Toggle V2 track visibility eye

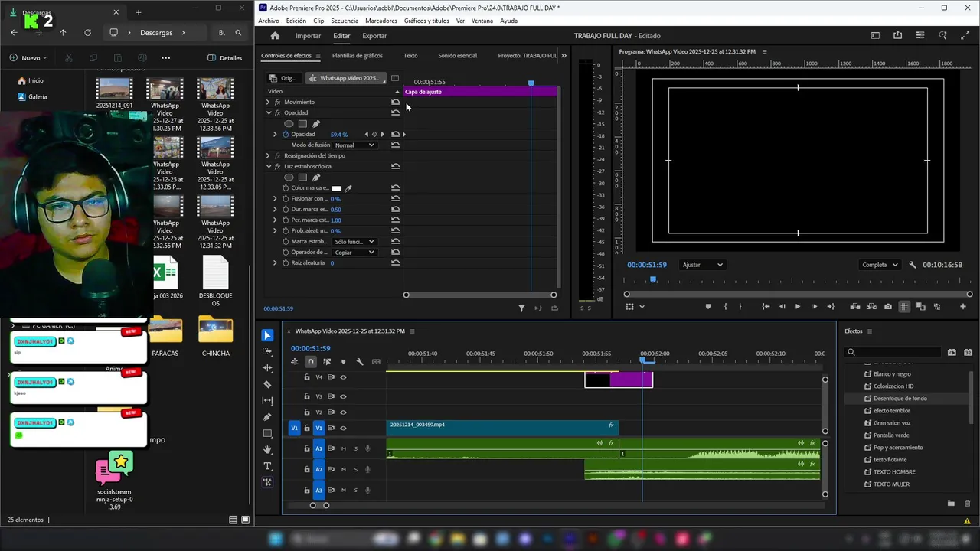click(343, 412)
